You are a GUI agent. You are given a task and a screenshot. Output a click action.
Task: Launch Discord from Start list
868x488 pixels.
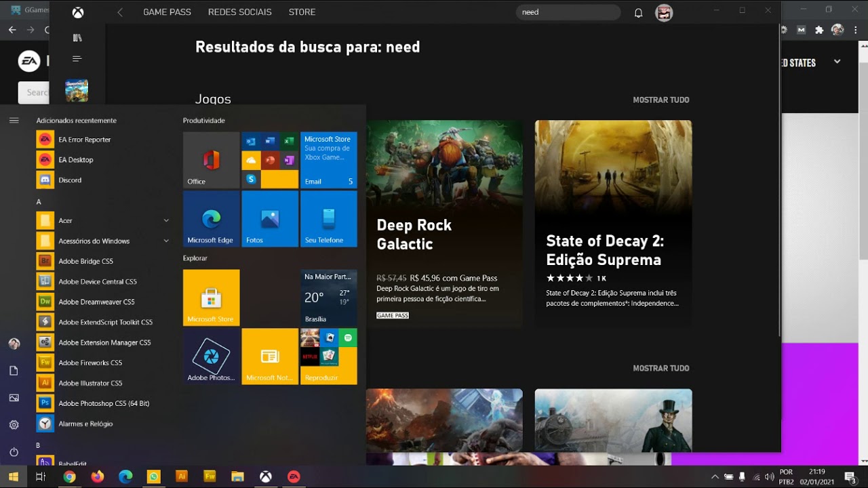point(103,180)
